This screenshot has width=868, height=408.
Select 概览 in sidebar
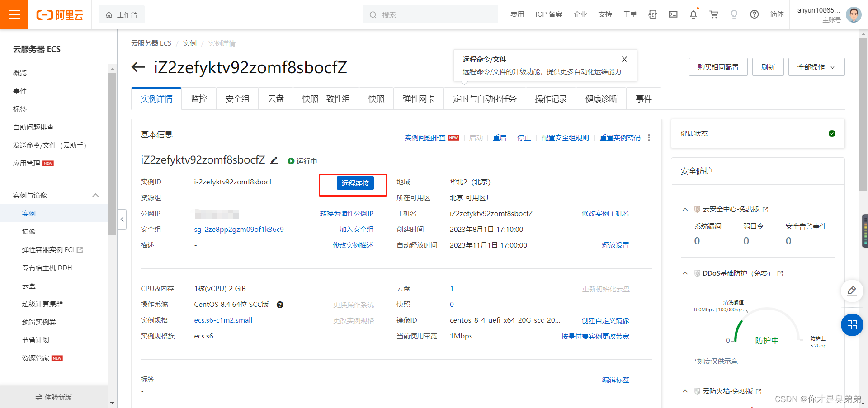click(20, 73)
